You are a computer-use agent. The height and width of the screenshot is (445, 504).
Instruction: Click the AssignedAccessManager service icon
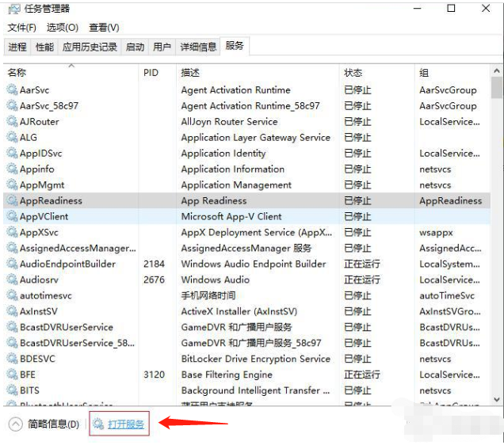point(12,248)
